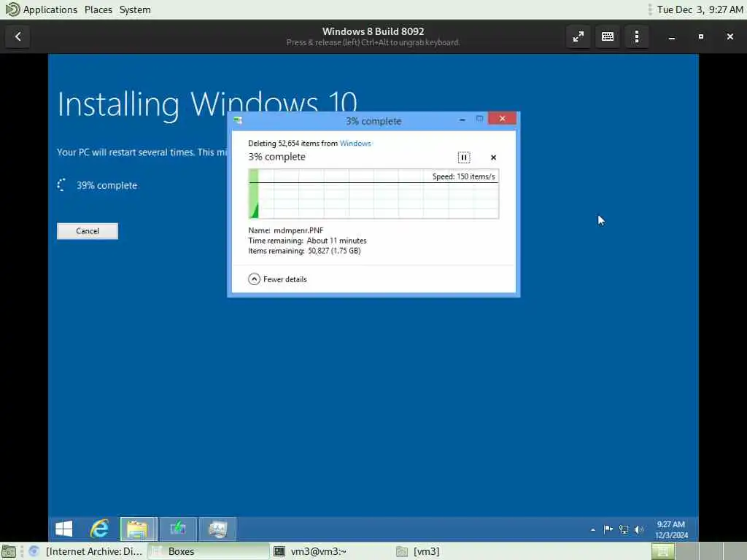Open the volume speaker tray icon
Screen dimensions: 747x560
click(x=638, y=529)
